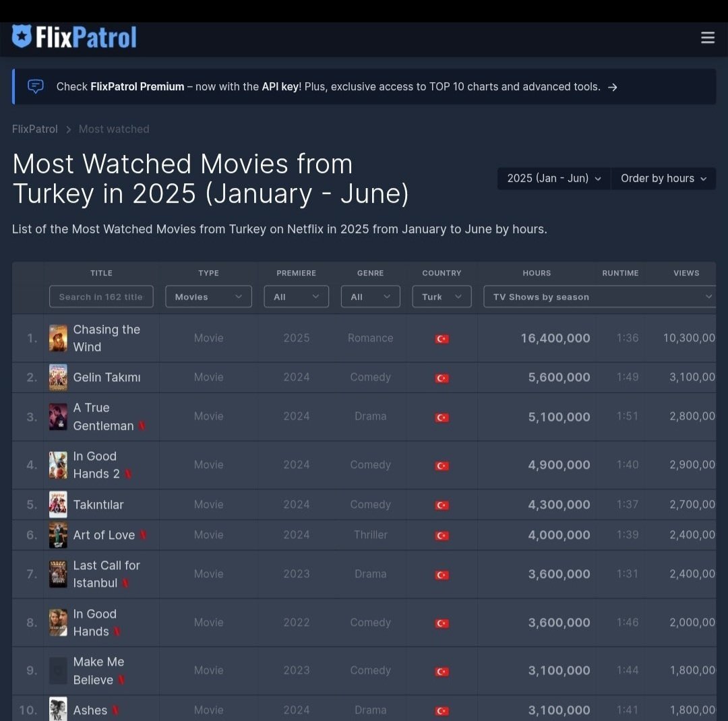
Task: Click the VIEWS column header
Action: pos(686,273)
